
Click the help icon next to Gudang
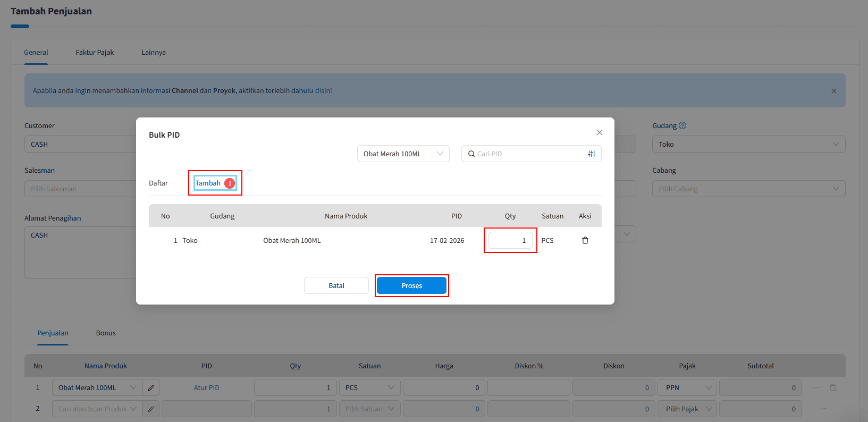click(x=682, y=126)
